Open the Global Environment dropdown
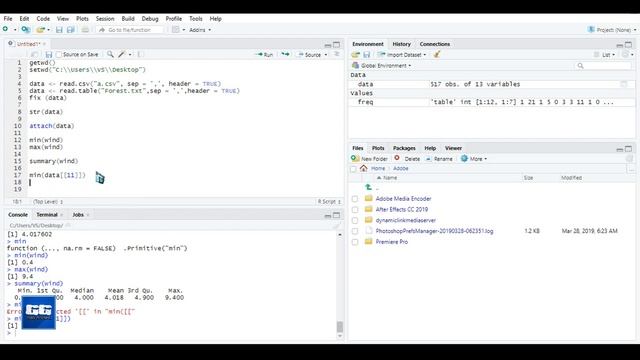The height and width of the screenshot is (360, 640). point(382,65)
